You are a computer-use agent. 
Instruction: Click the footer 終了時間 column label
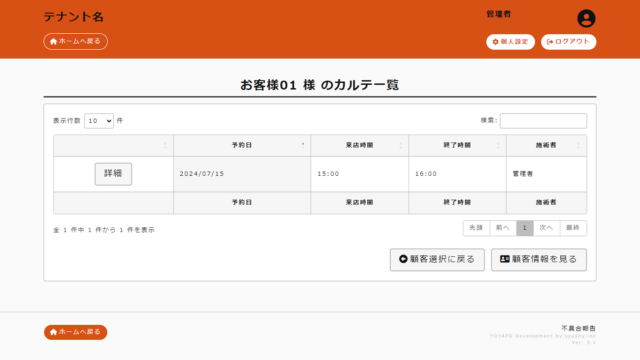coord(458,202)
